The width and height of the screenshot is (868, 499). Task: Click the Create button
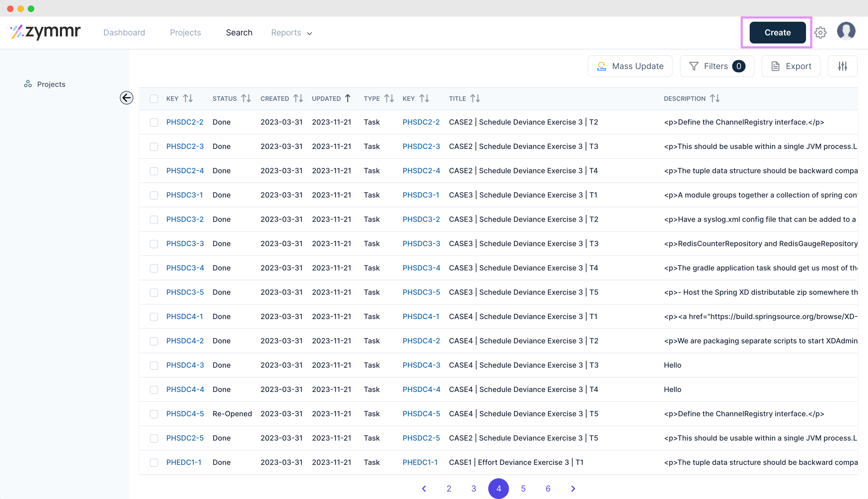(x=778, y=33)
